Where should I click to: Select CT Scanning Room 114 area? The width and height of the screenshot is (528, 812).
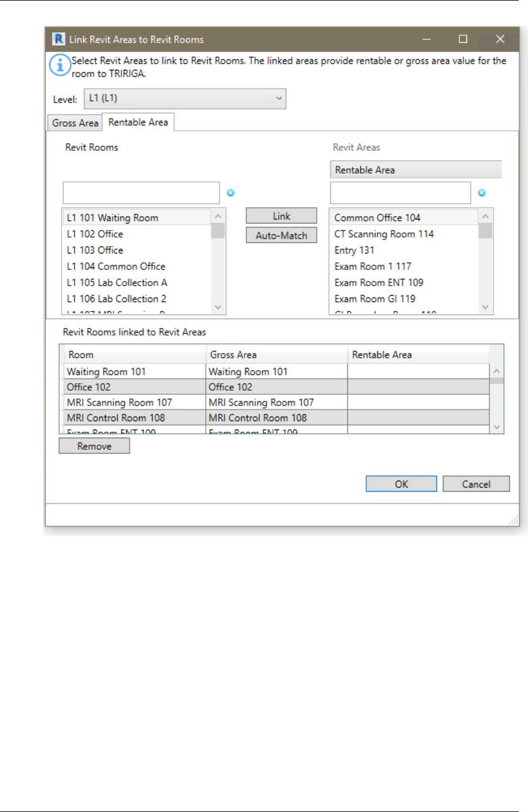(404, 234)
